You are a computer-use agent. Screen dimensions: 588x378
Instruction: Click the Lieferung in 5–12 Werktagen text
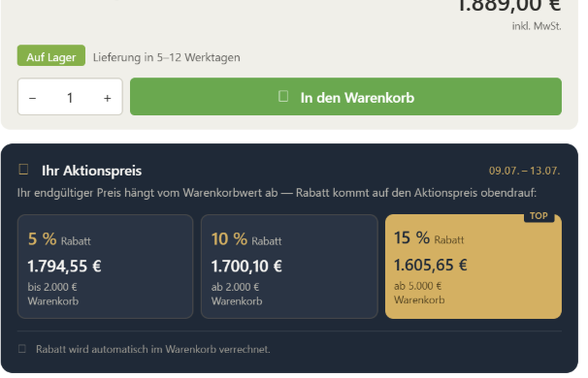point(167,58)
